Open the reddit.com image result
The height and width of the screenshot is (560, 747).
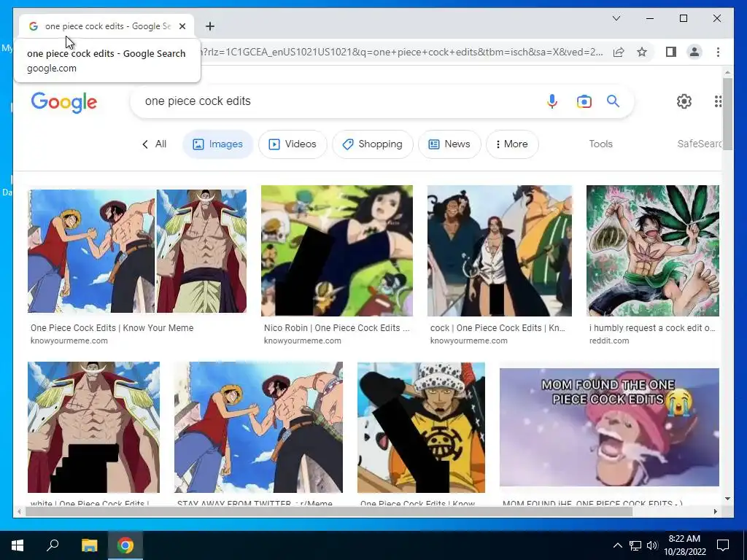point(653,251)
